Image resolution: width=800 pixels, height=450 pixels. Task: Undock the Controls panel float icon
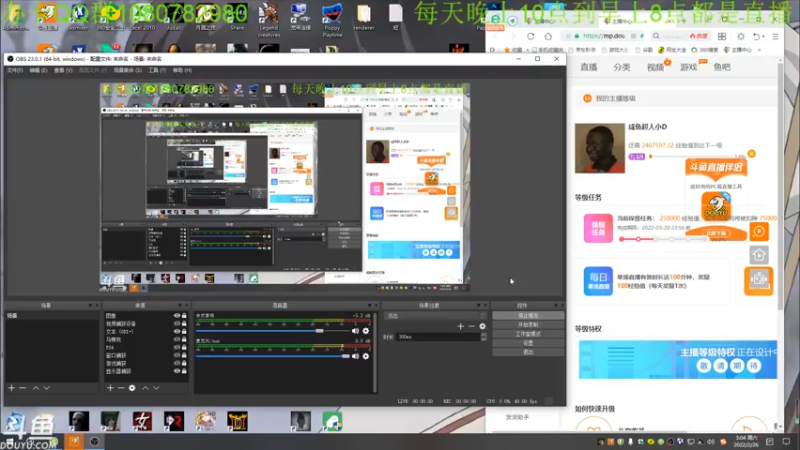click(x=556, y=306)
